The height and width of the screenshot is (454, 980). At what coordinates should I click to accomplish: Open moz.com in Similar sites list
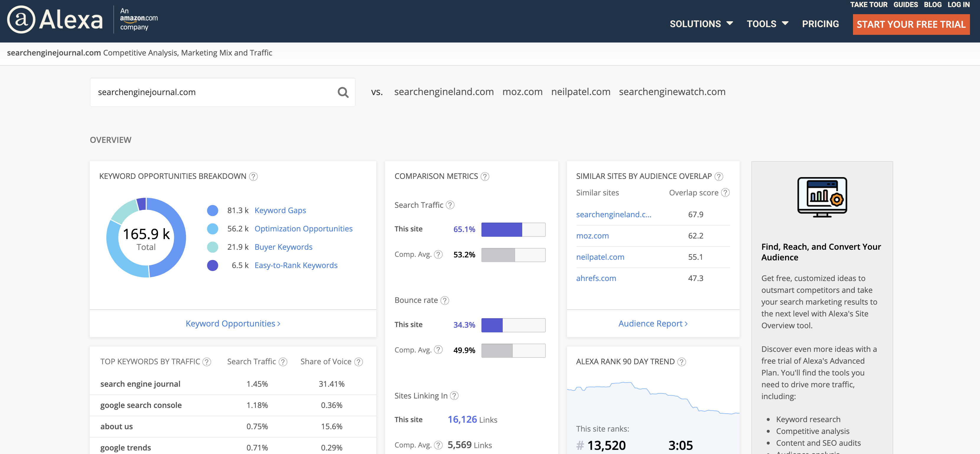[592, 236]
